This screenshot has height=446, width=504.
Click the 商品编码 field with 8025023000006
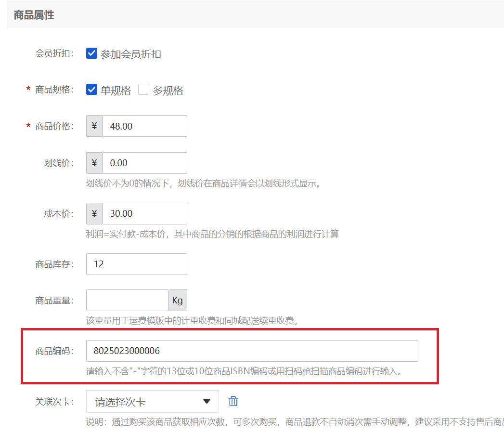click(252, 351)
